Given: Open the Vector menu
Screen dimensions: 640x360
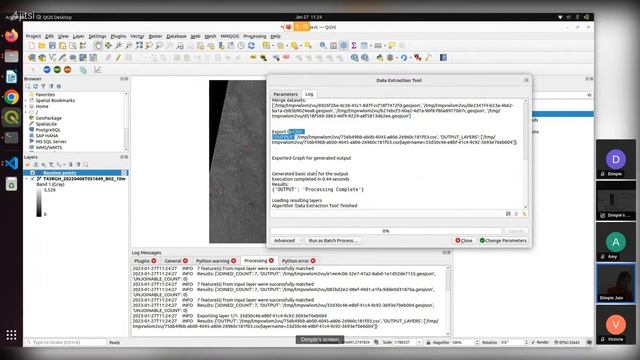Looking at the screenshot, I should pyautogui.click(x=137, y=36).
